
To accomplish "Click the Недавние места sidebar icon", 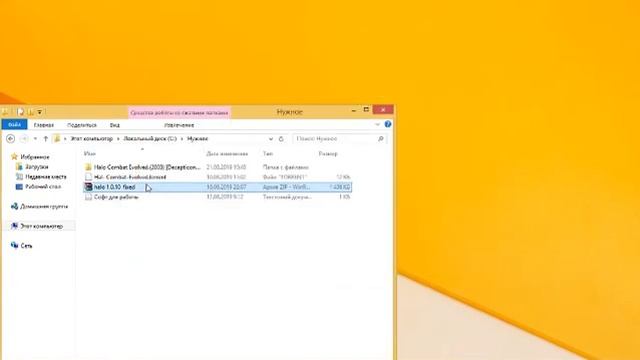I will 19,177.
